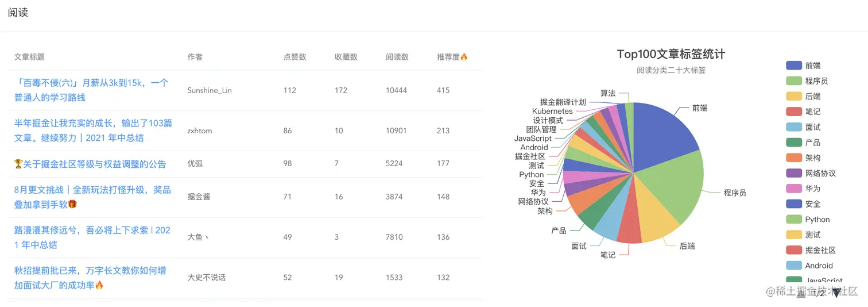Viewport: 868px width, 307px height.
Task: Click the 团队管理 pie label
Action: click(x=541, y=129)
